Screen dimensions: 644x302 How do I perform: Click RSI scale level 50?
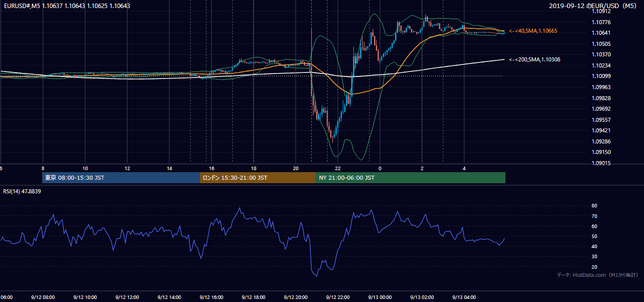tap(594, 236)
